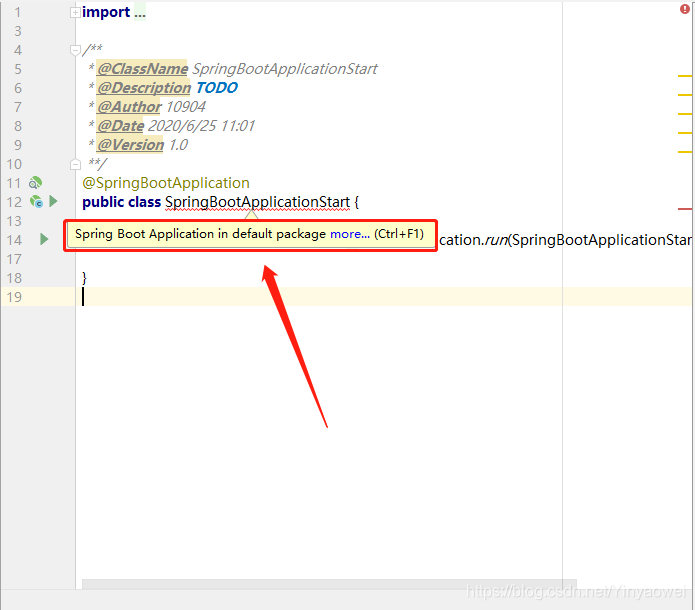
Task: Click the red error stripe marker
Action: (685, 209)
